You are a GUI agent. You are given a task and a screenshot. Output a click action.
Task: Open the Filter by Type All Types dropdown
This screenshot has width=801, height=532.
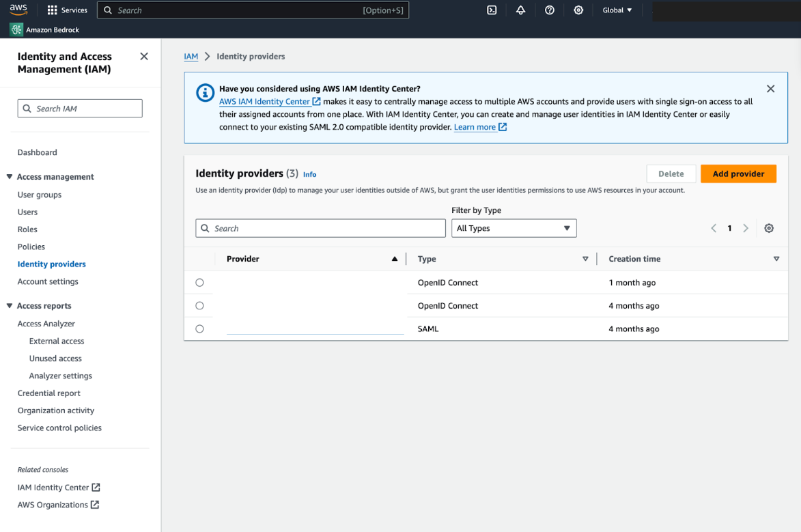coord(514,228)
